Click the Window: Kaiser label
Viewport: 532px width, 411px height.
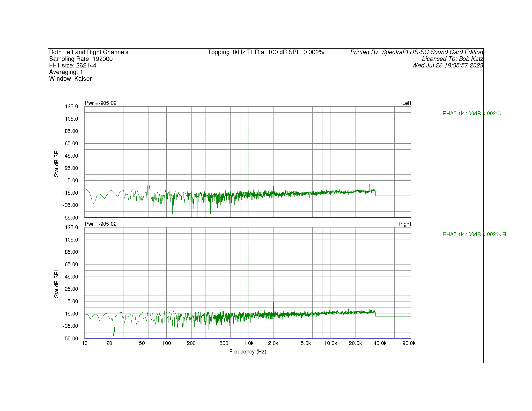pyautogui.click(x=70, y=79)
